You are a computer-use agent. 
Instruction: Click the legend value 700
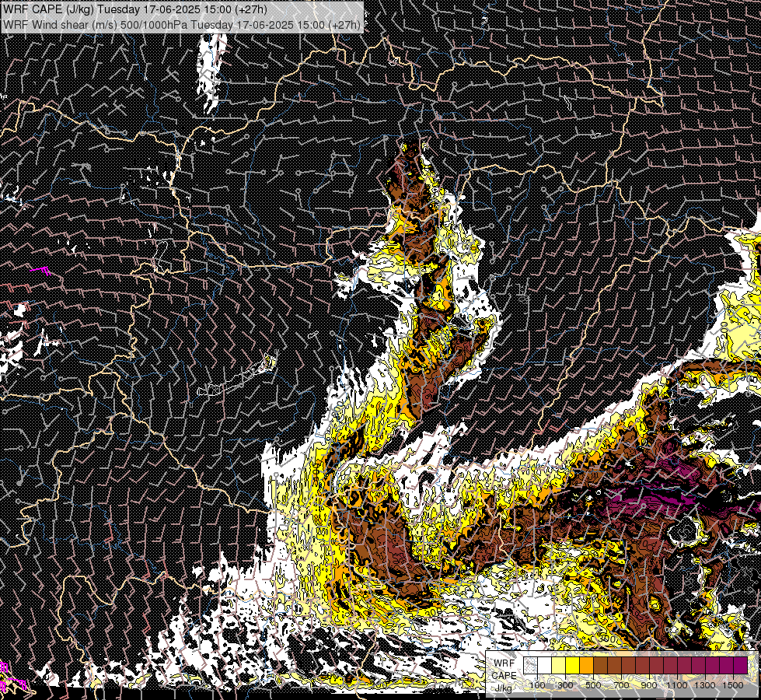(622, 685)
